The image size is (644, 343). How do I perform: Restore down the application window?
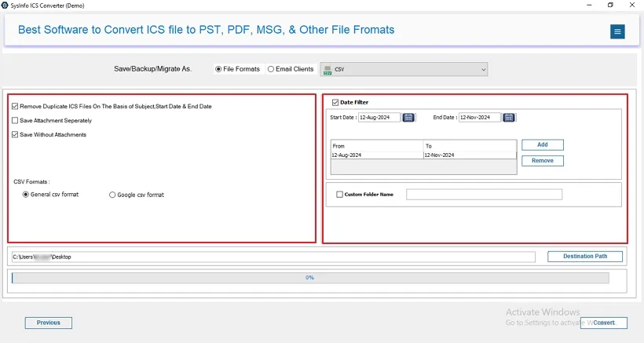click(x=610, y=5)
